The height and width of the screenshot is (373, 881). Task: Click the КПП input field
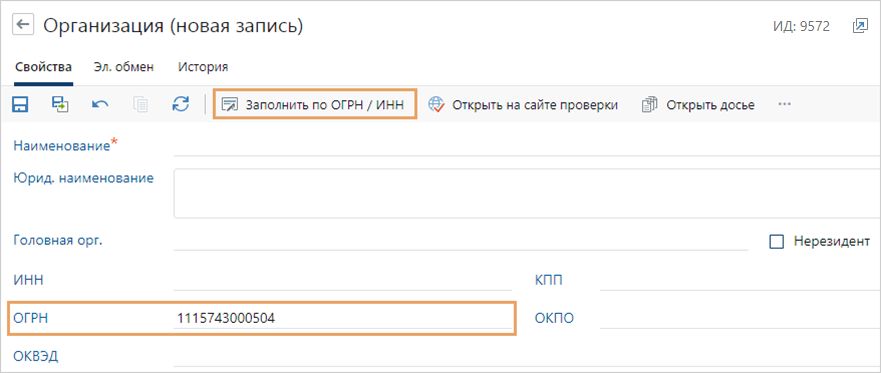[740, 280]
